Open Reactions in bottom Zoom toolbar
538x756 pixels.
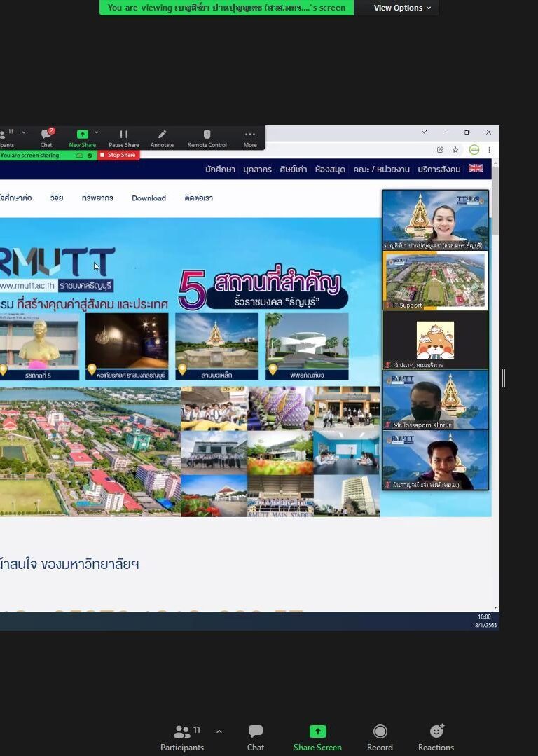[x=436, y=738]
